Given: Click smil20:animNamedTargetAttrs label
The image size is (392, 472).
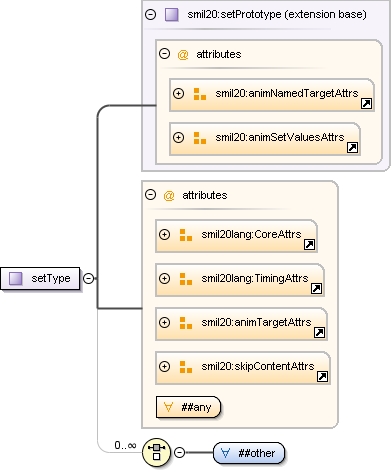Looking at the screenshot, I should [x=287, y=93].
